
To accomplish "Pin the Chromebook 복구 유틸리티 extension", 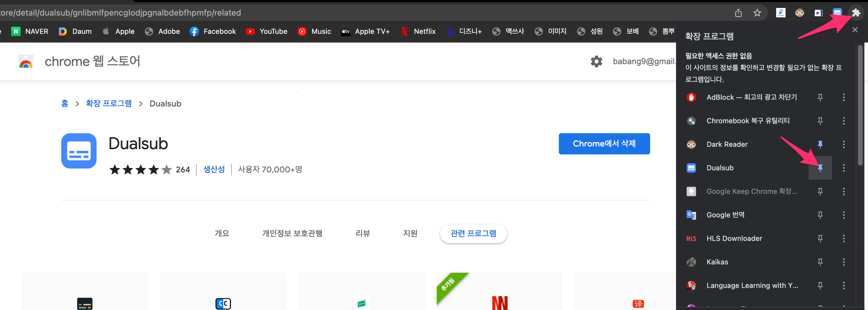I will pos(820,121).
